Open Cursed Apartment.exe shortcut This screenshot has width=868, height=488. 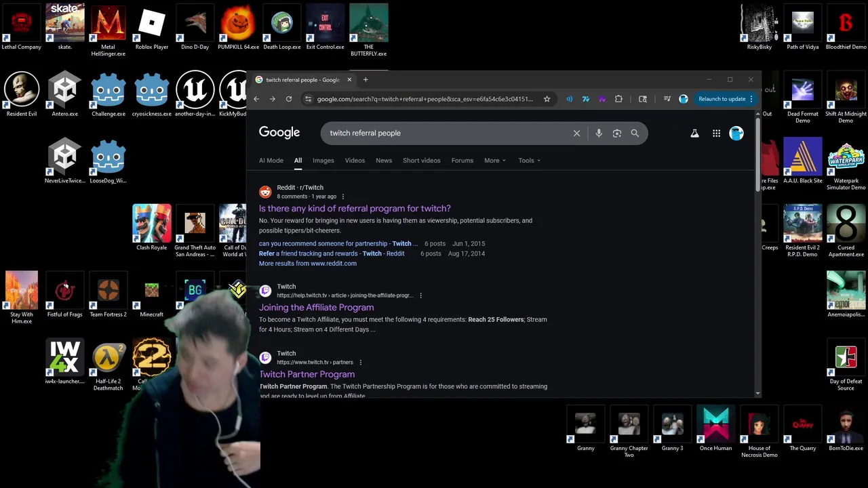point(846,230)
